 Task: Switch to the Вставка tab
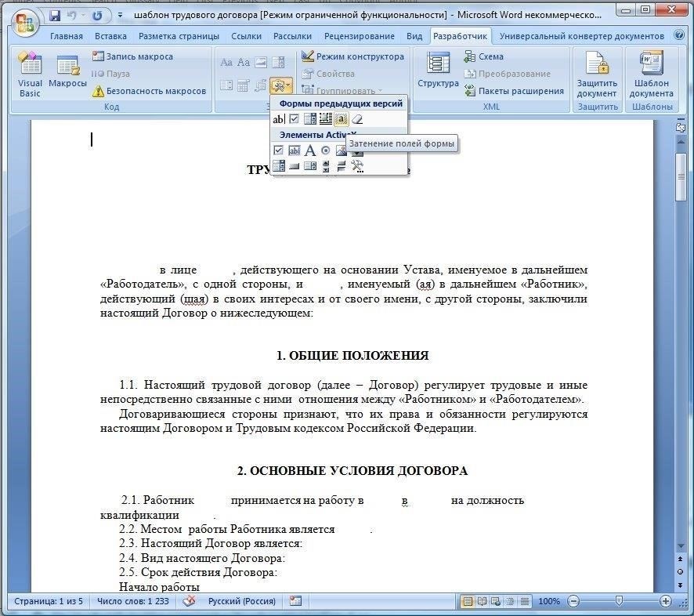pyautogui.click(x=110, y=36)
